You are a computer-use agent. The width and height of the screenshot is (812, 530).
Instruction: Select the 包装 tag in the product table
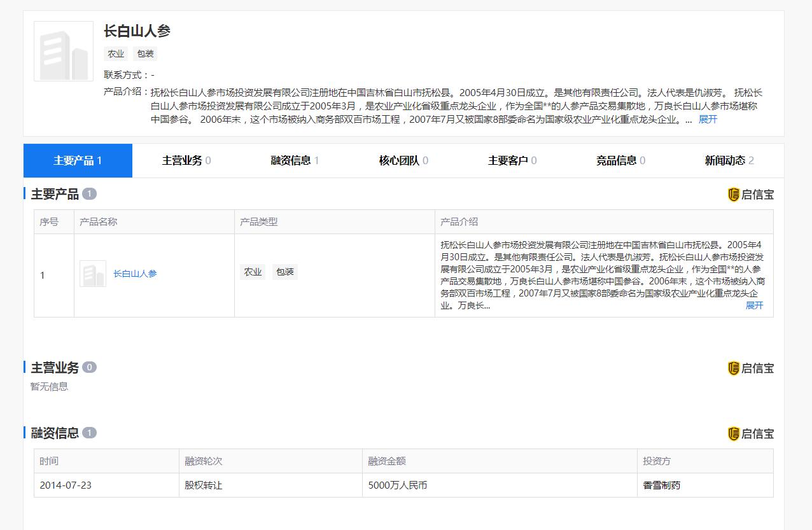pos(285,272)
